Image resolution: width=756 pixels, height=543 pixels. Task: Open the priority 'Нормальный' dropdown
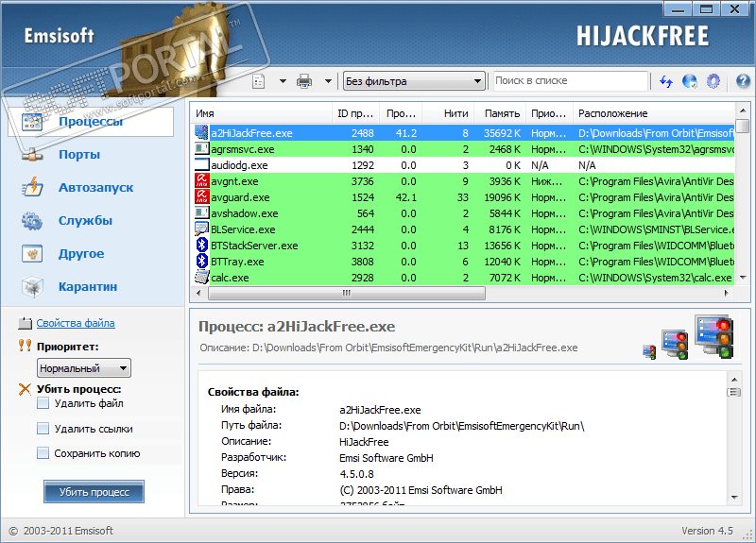pos(84,368)
